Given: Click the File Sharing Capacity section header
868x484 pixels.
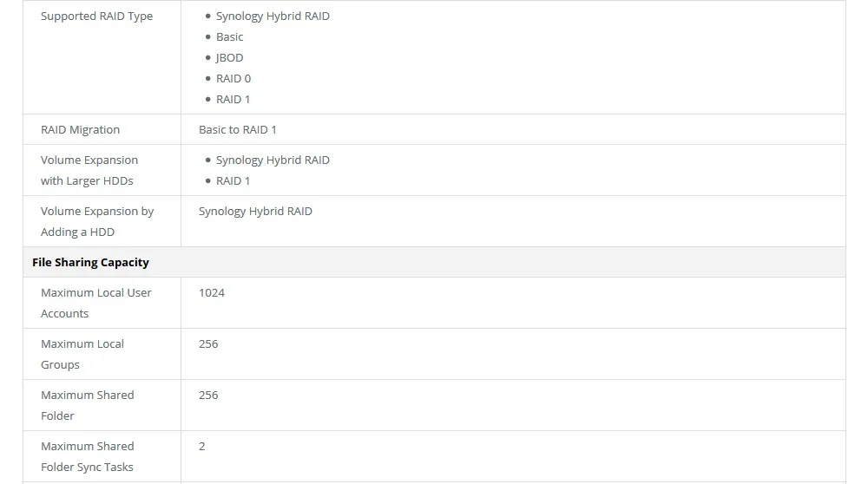Looking at the screenshot, I should click(90, 263).
